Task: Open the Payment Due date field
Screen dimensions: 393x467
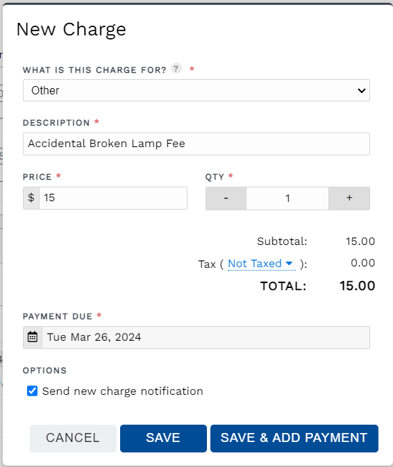Action: (206, 337)
